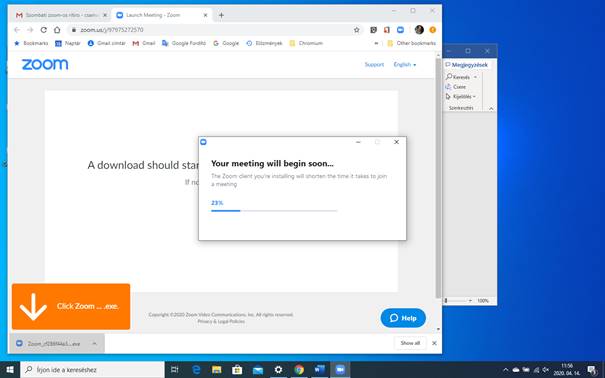Click Show all downloads
The width and height of the screenshot is (605, 378).
(410, 343)
